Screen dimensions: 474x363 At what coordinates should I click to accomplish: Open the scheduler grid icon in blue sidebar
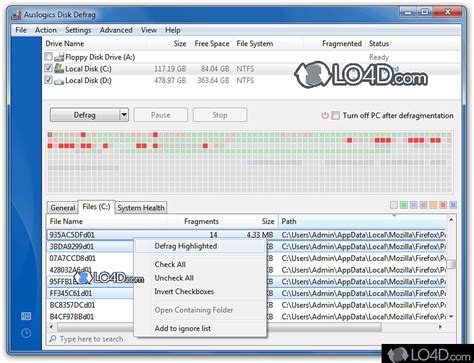point(26,316)
